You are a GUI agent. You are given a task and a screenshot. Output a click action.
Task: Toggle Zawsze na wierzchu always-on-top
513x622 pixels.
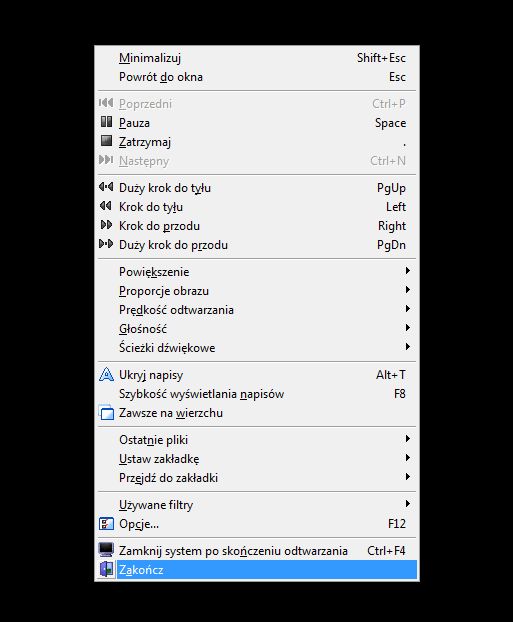click(257, 413)
